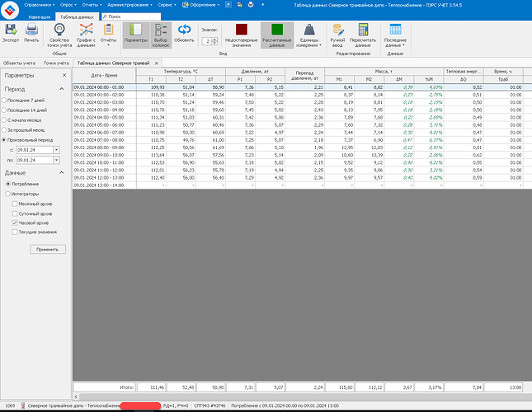Open the Справочники menu
The height and width of the screenshot is (412, 532).
[x=40, y=5]
